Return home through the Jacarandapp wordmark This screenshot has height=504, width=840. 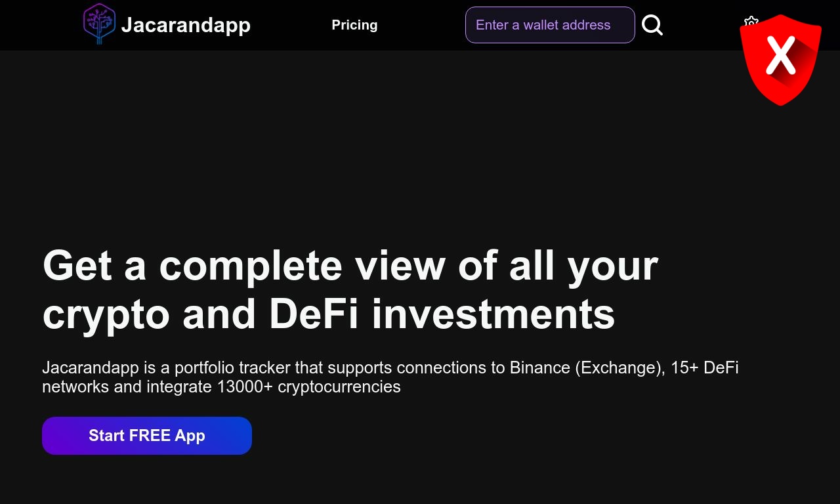tap(186, 25)
